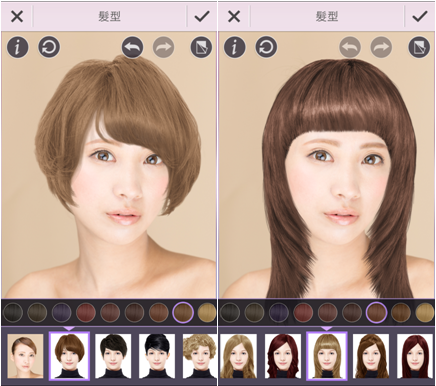The height and width of the screenshot is (386, 436).
Task: Pick dark olive hair color, left screen
Action: pos(37,313)
